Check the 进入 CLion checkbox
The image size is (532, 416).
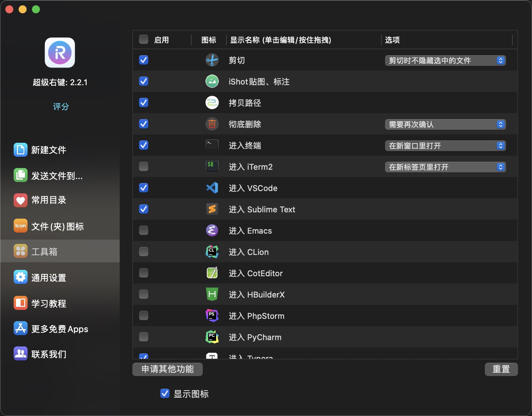144,252
